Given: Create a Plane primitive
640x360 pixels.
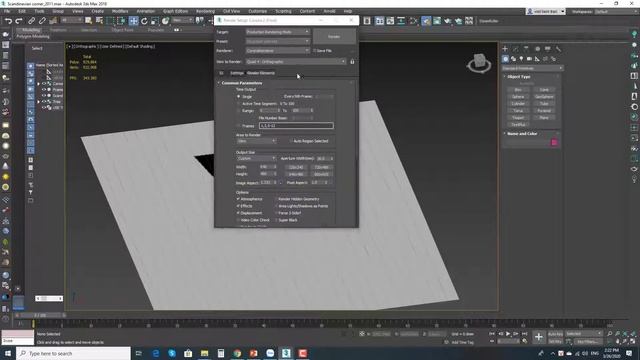Looking at the screenshot, I should coord(544,118).
